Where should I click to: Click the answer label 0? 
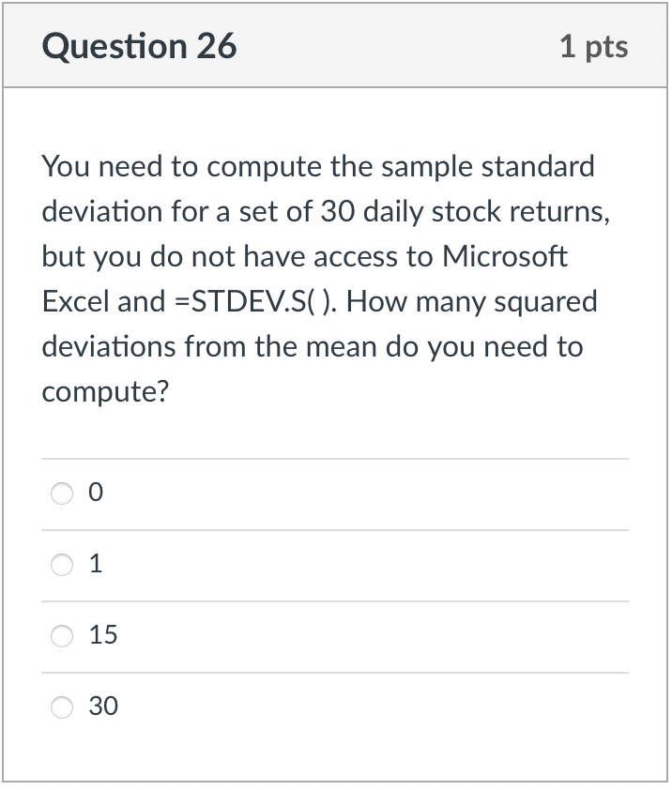(x=94, y=492)
